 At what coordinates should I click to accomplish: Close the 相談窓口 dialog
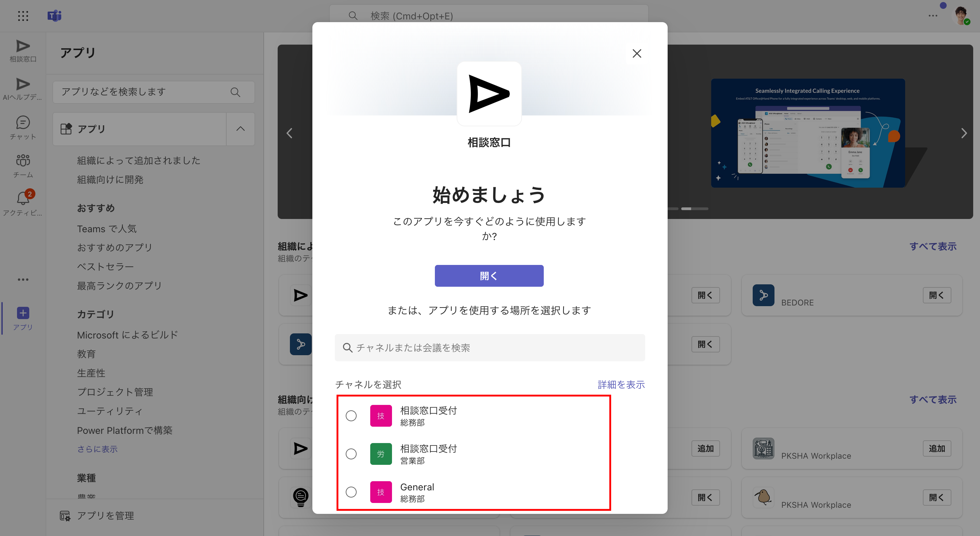tap(636, 53)
